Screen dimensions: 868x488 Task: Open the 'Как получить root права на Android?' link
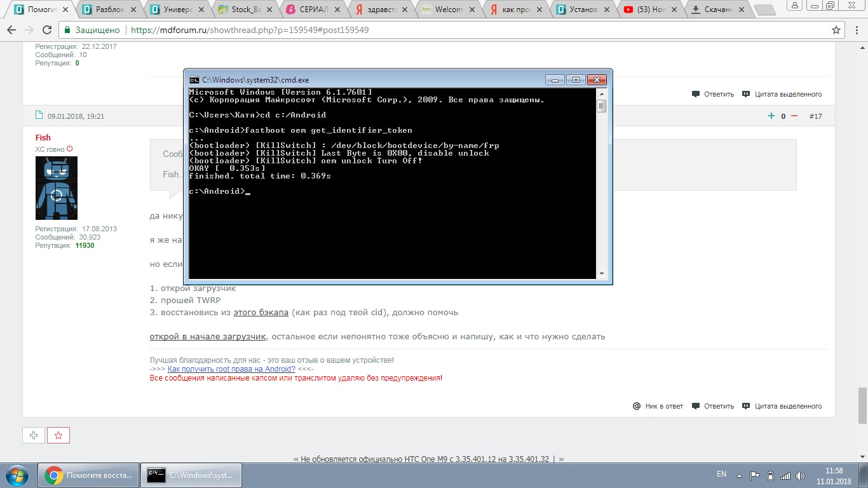click(x=231, y=369)
